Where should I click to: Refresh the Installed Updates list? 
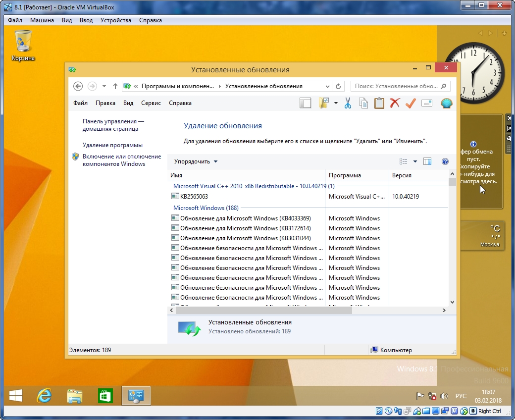point(338,86)
